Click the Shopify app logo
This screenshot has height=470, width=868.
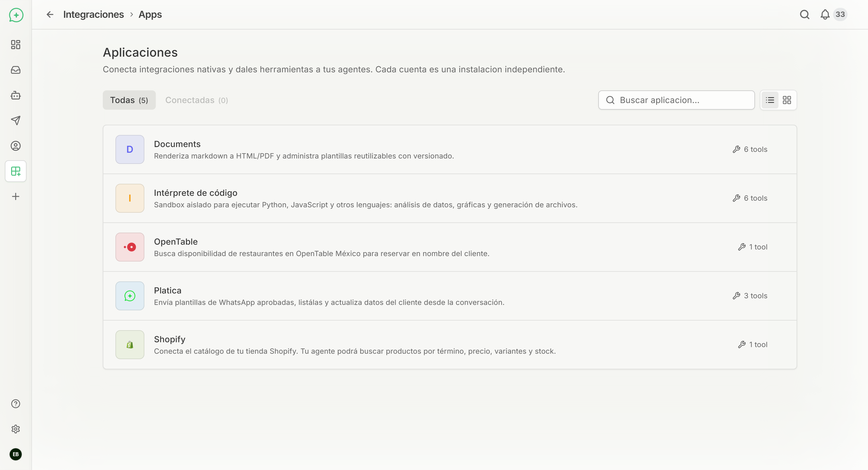[x=130, y=345]
